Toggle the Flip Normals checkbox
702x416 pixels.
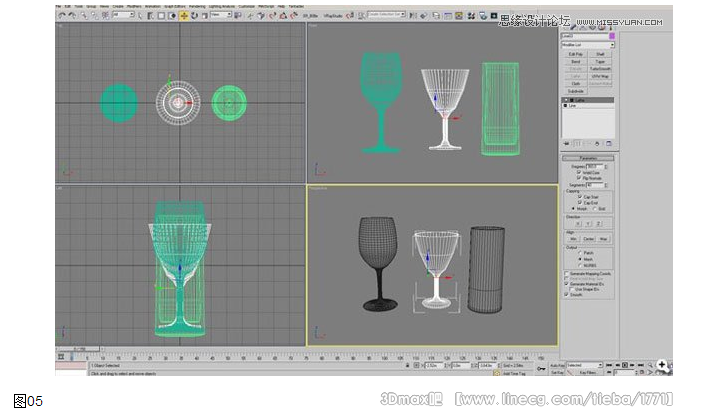tap(579, 178)
